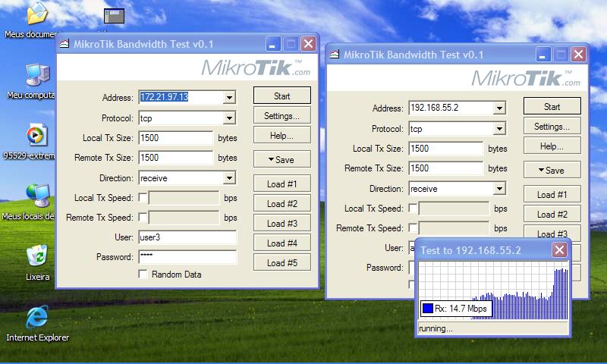The width and height of the screenshot is (607, 364).
Task: Click Settings button in right window
Action: tap(552, 127)
